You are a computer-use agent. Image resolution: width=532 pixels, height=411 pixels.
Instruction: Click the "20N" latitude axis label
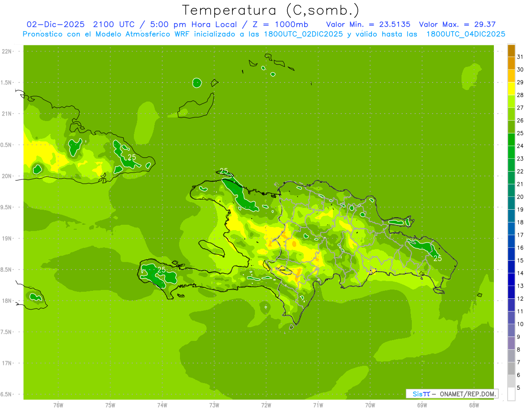(7, 176)
